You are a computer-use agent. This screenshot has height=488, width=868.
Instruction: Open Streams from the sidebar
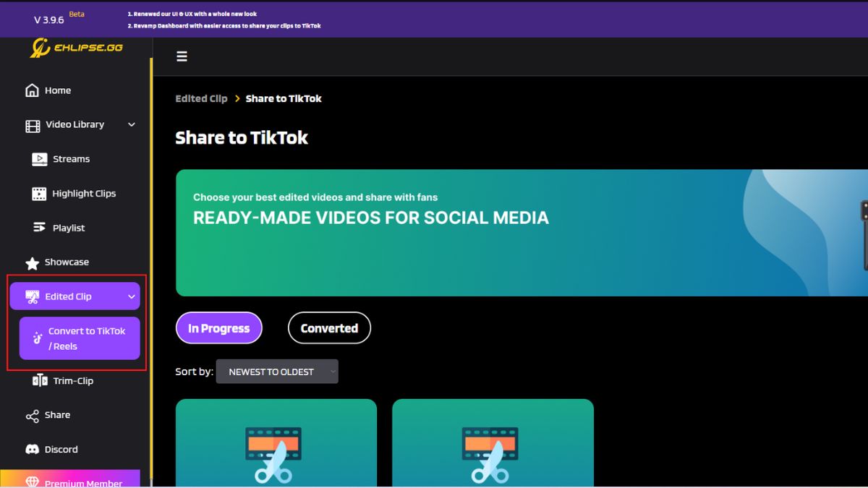coord(38,158)
